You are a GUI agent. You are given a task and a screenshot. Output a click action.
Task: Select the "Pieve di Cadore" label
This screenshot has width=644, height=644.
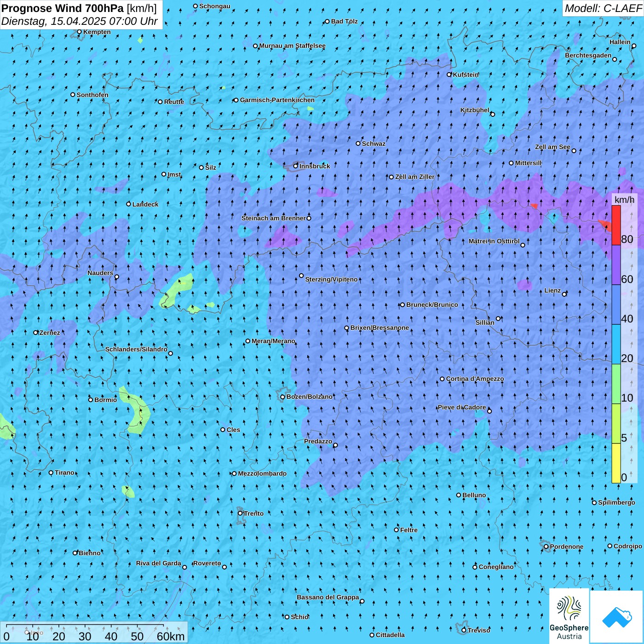point(462,407)
